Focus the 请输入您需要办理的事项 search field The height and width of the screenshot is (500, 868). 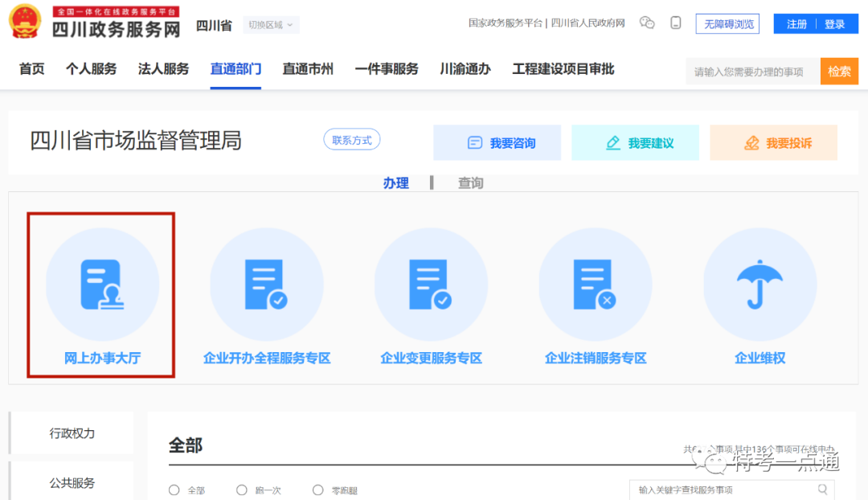click(753, 72)
